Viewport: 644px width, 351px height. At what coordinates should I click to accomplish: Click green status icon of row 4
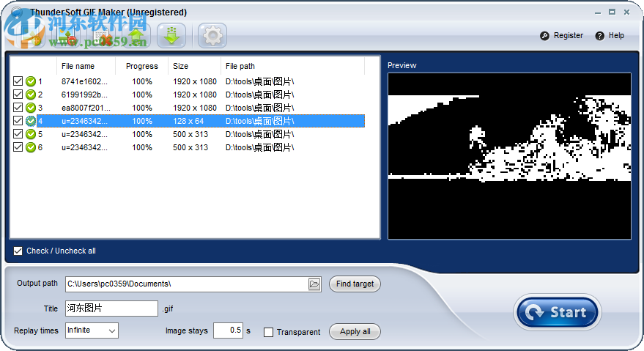click(x=30, y=121)
